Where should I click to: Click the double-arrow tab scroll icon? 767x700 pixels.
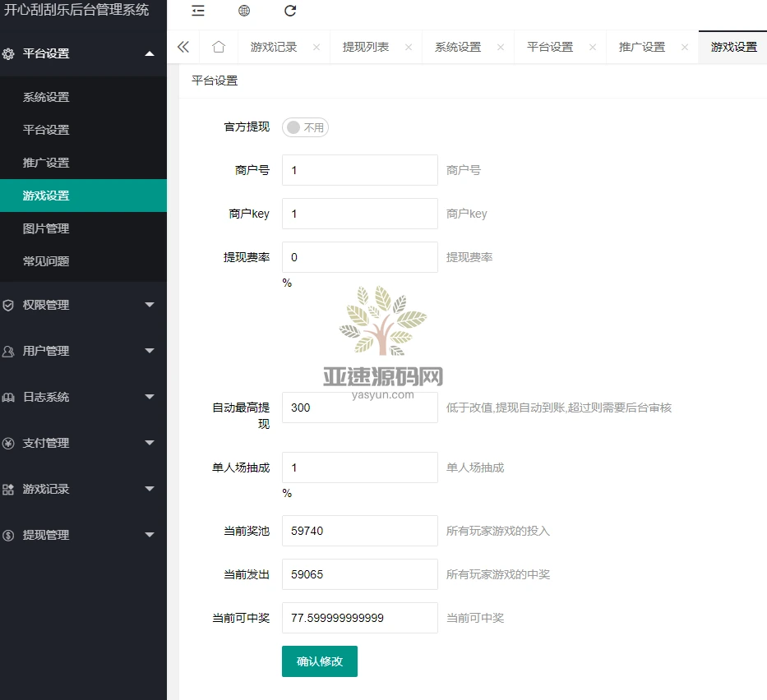click(183, 48)
